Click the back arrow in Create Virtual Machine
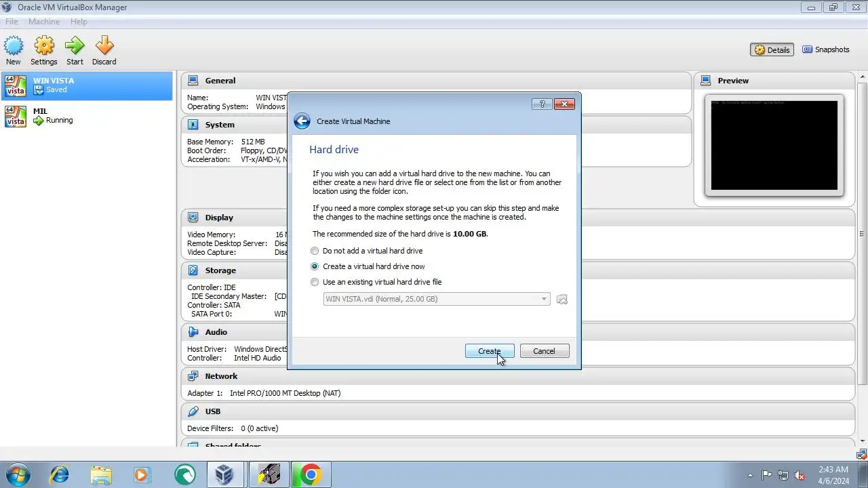 302,121
